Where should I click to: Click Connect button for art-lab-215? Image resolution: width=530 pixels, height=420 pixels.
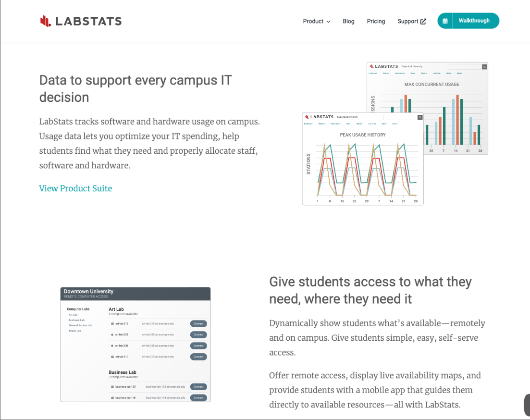coord(198,323)
